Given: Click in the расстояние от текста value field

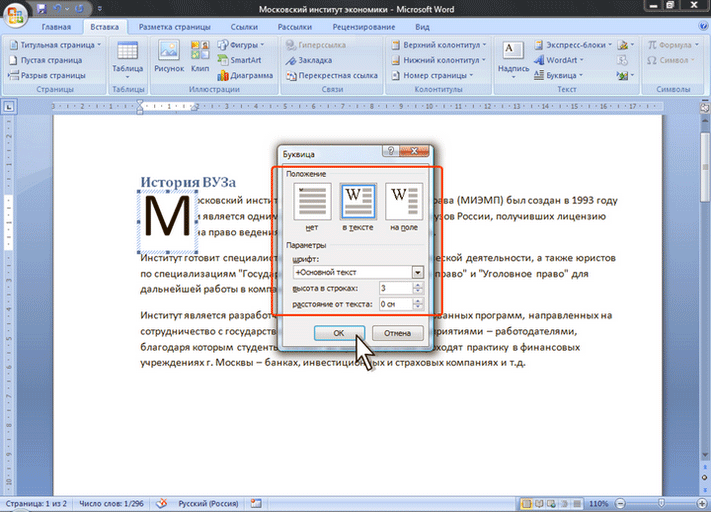Looking at the screenshot, I should 396,304.
